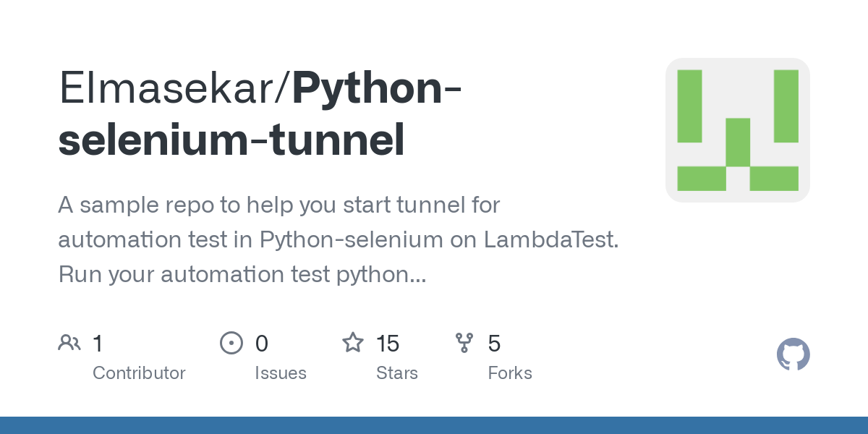
Task: Click the issues circle icon
Action: tap(231, 343)
